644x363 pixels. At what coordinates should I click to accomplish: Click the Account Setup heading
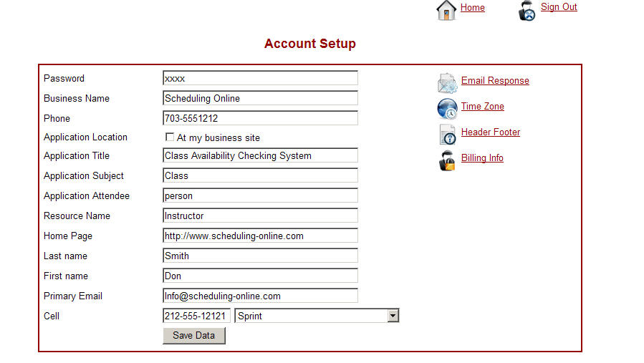tap(310, 44)
